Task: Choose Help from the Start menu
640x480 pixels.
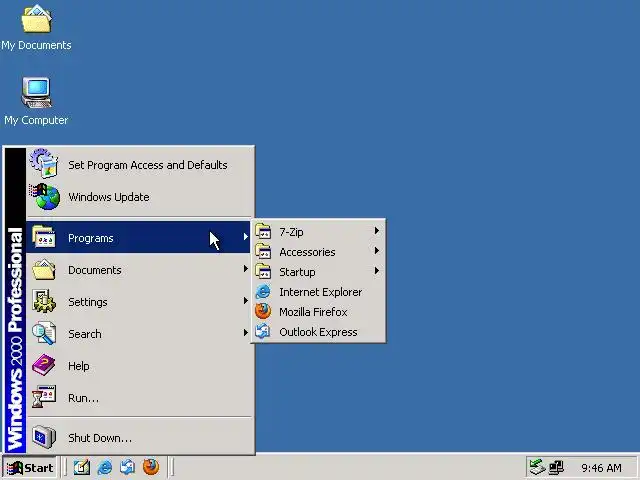Action: [139, 365]
